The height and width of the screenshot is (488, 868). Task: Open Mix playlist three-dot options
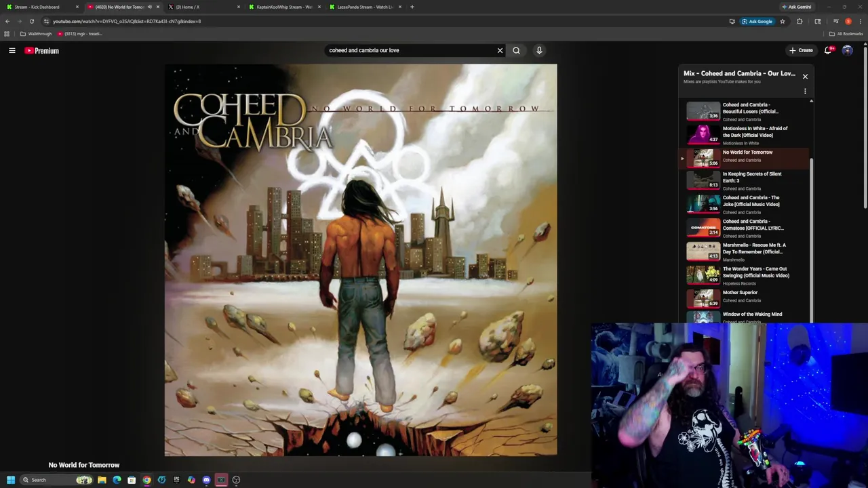pos(805,91)
